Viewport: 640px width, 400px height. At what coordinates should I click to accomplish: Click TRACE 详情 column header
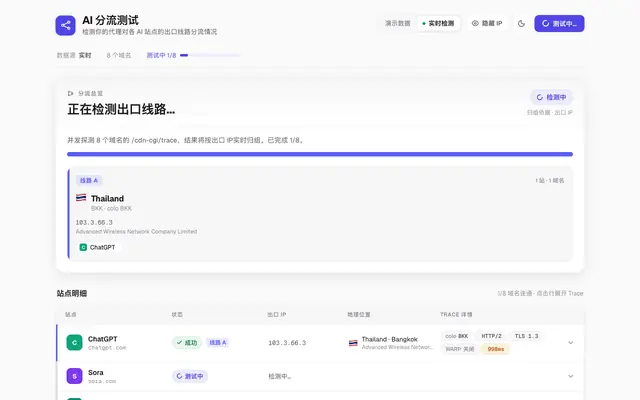point(456,315)
